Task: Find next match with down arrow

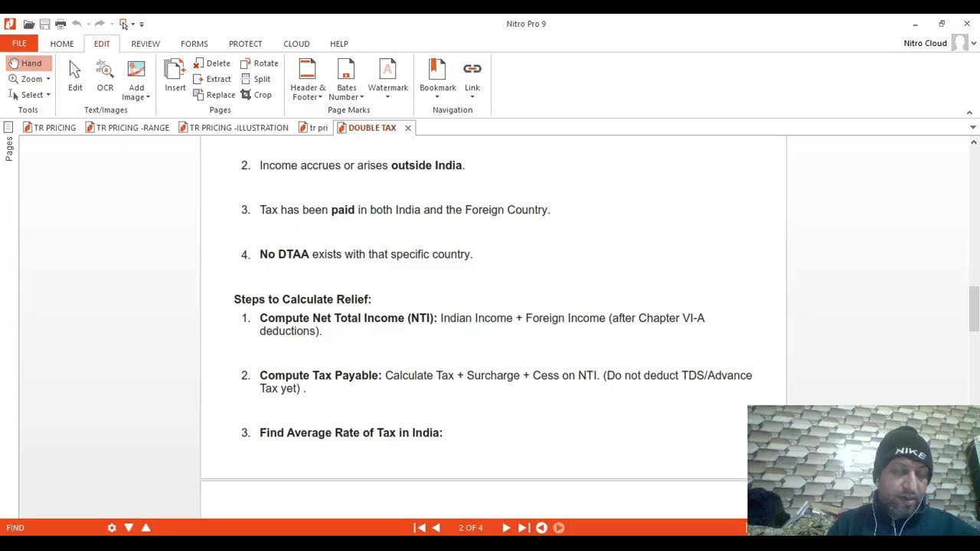Action: point(129,527)
